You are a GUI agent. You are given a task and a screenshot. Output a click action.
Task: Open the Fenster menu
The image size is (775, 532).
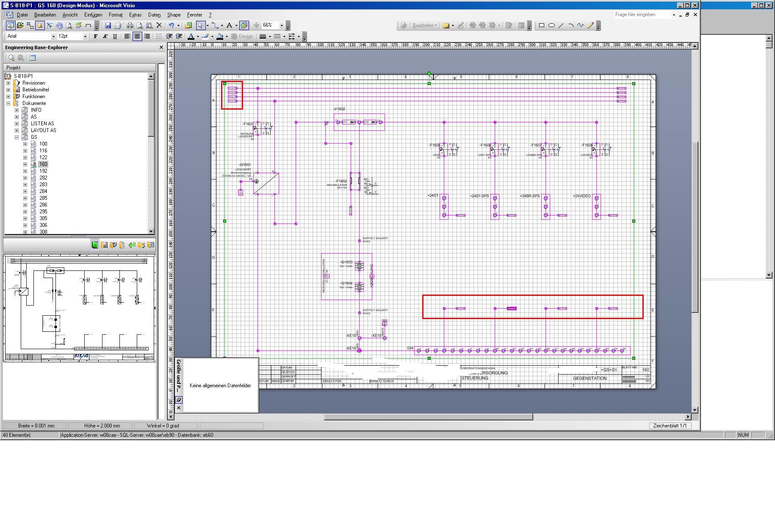[x=195, y=15]
